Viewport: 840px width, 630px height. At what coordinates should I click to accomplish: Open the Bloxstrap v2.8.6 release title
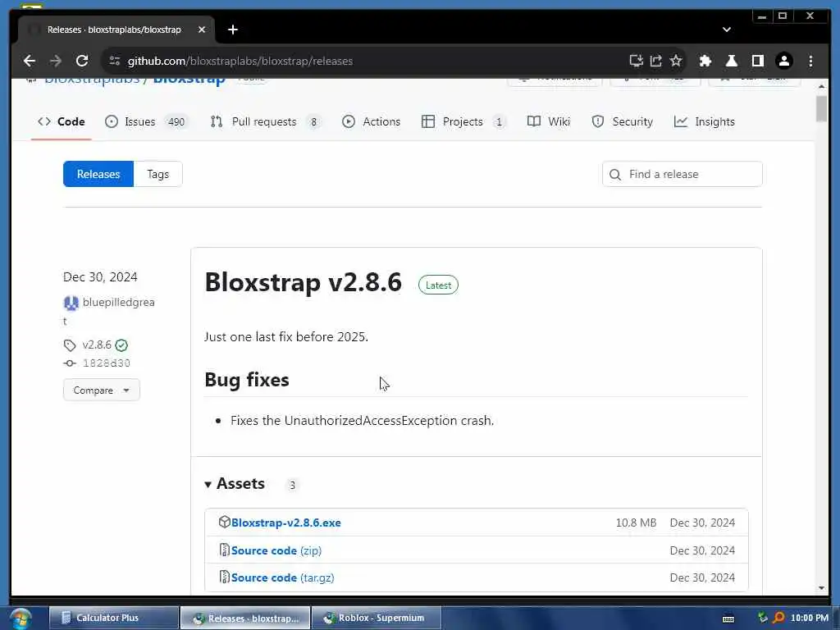(304, 282)
